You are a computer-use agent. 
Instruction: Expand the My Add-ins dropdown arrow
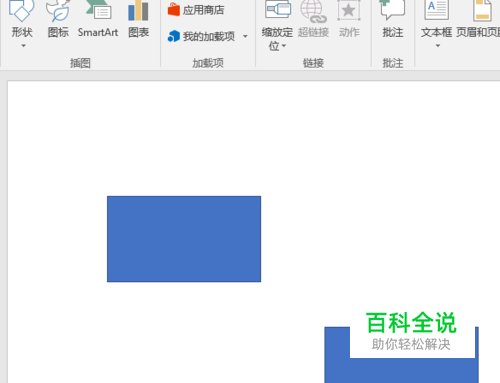[245, 36]
